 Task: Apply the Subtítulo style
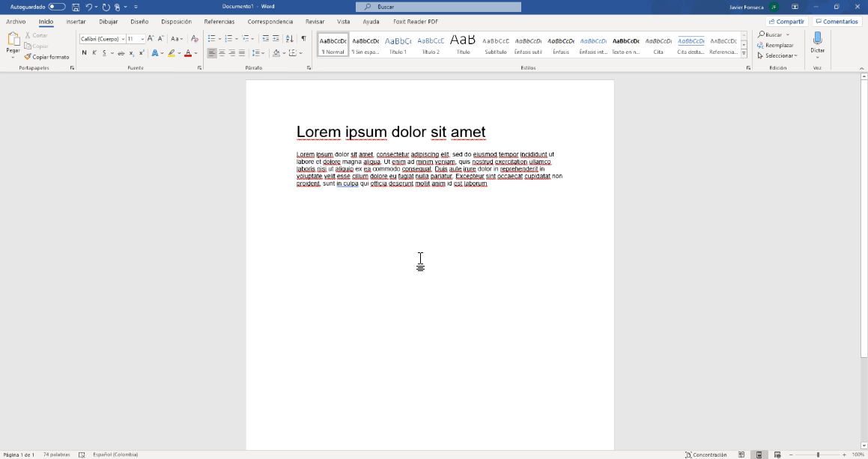coord(496,46)
